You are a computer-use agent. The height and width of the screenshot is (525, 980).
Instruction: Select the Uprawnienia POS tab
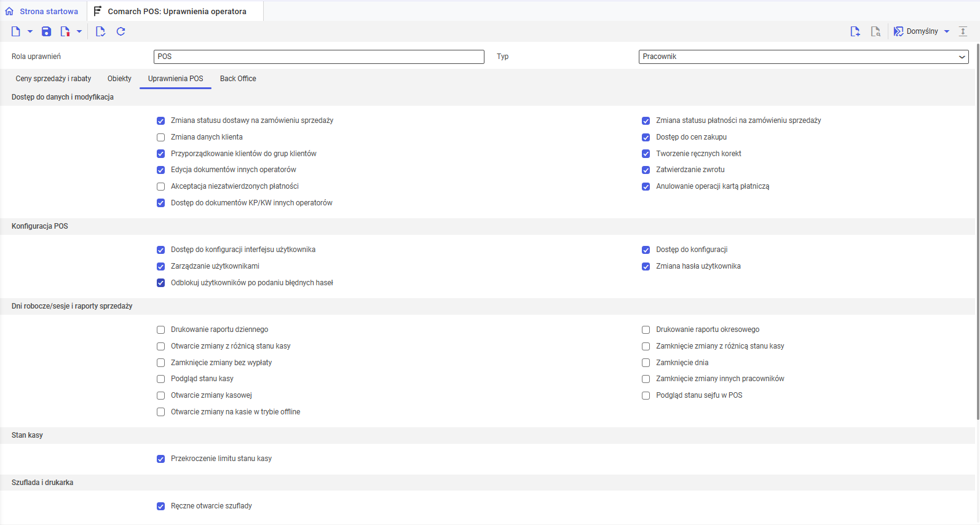point(175,79)
